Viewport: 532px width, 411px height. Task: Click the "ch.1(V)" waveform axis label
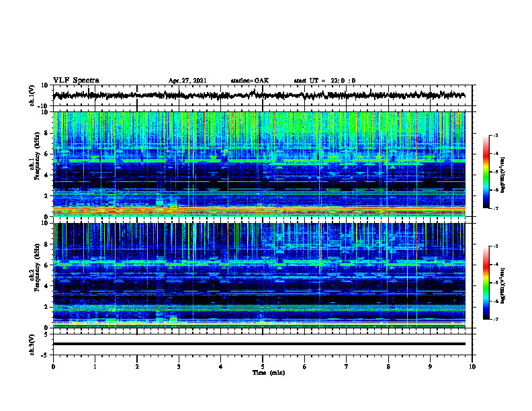[x=32, y=95]
